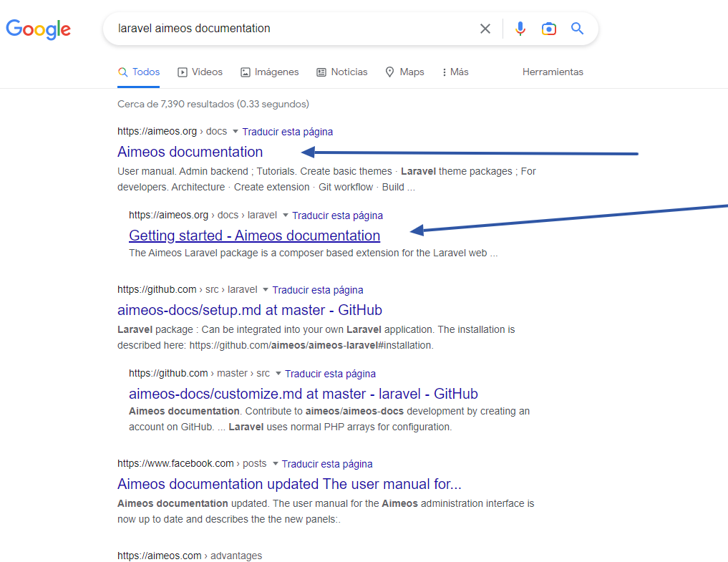Click Traducir esta página for facebook.com result

pyautogui.click(x=327, y=464)
